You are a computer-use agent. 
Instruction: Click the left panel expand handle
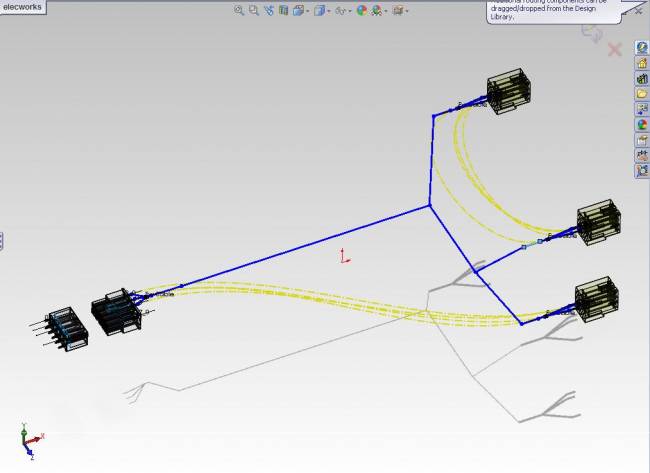coord(1,241)
